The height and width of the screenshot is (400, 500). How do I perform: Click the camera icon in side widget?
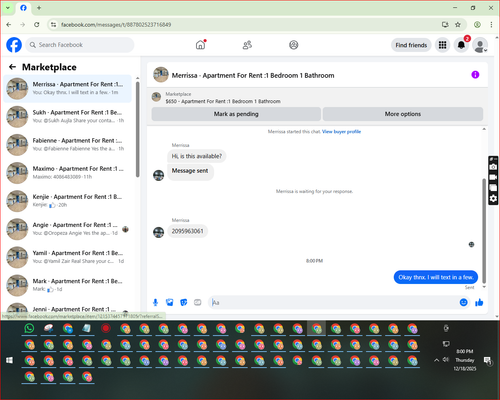493,167
